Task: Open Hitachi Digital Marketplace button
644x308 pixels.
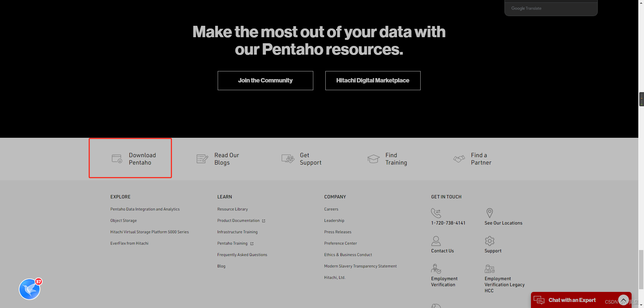Action: coord(373,80)
